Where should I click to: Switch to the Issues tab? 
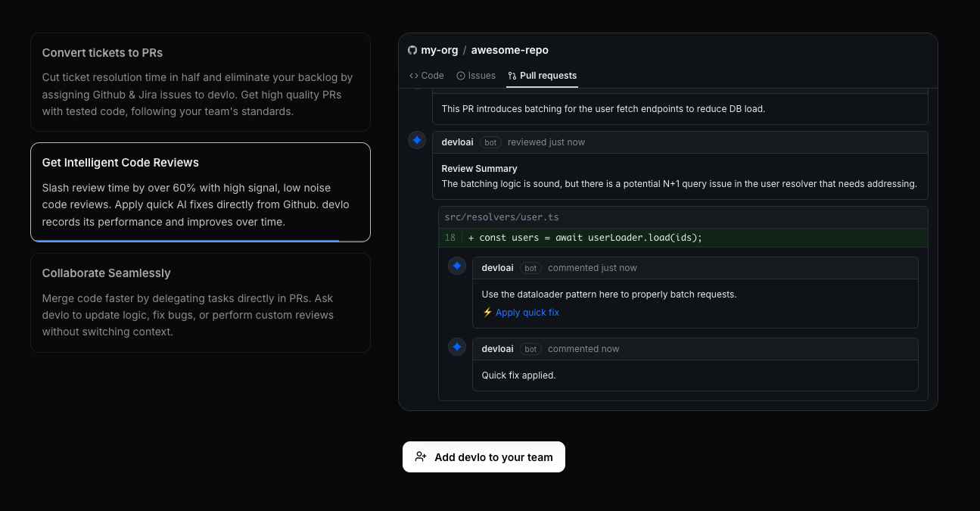tap(476, 76)
